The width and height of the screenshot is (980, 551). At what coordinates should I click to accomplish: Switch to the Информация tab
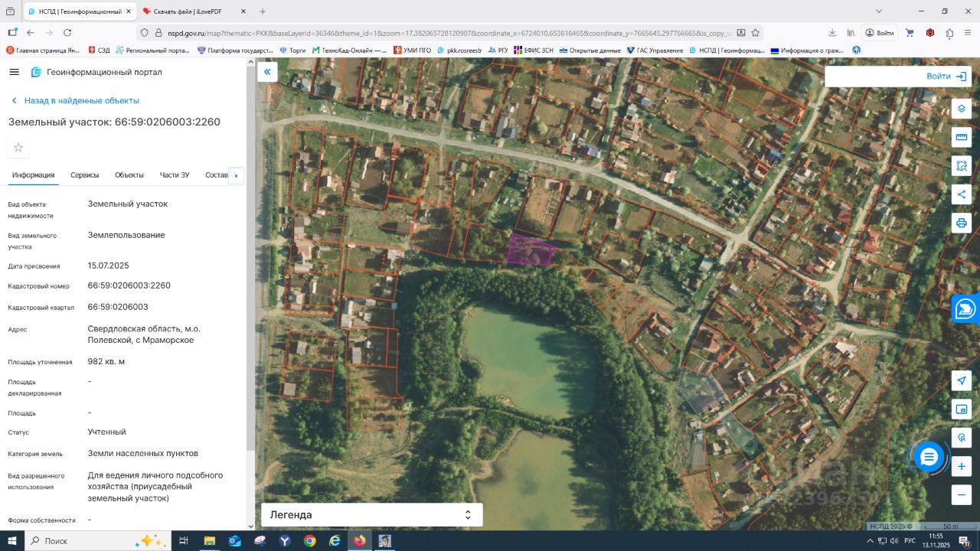(x=33, y=175)
